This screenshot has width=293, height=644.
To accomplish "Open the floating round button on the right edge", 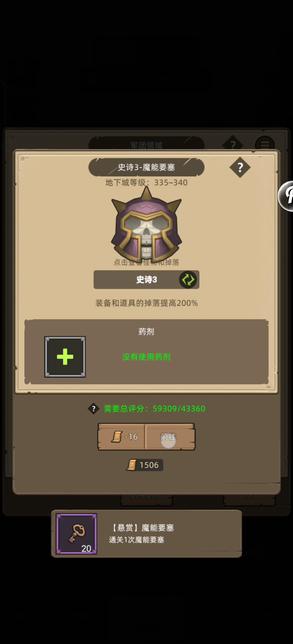I will (286, 196).
